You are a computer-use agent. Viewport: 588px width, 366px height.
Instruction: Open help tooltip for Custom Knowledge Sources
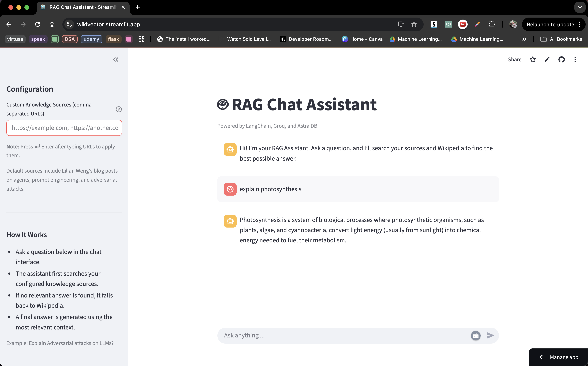click(119, 109)
